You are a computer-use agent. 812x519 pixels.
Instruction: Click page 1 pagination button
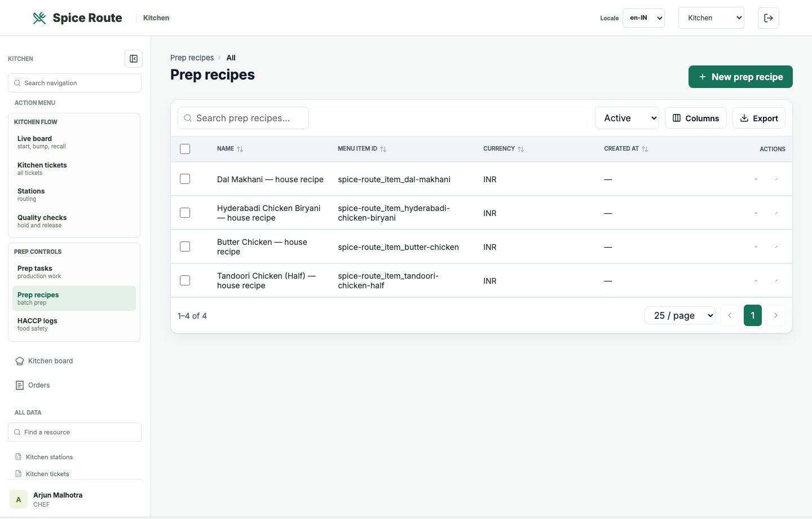753,315
